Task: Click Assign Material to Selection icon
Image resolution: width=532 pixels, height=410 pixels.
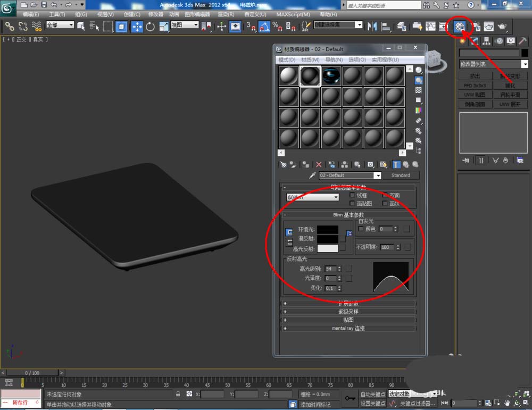Action: [306, 165]
